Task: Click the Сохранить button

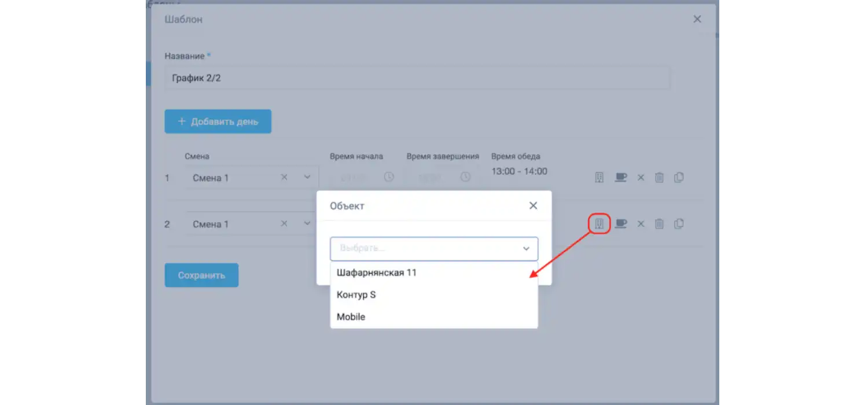Action: [201, 275]
